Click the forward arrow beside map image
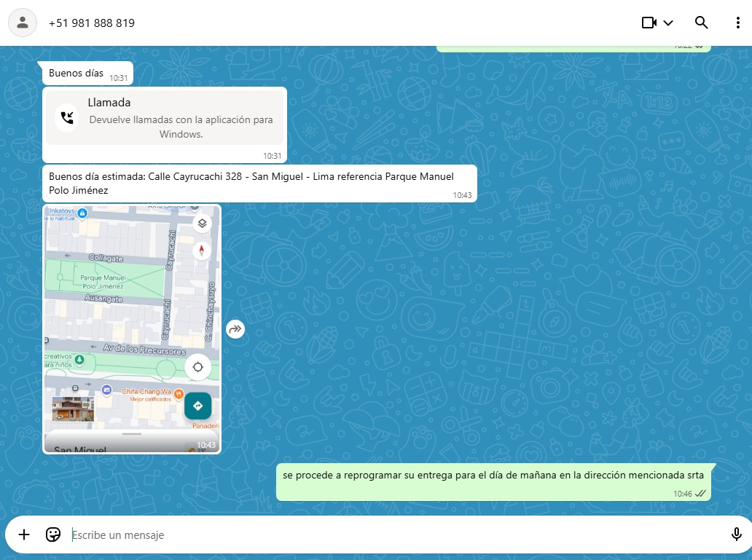This screenshot has width=752, height=560. click(x=235, y=329)
